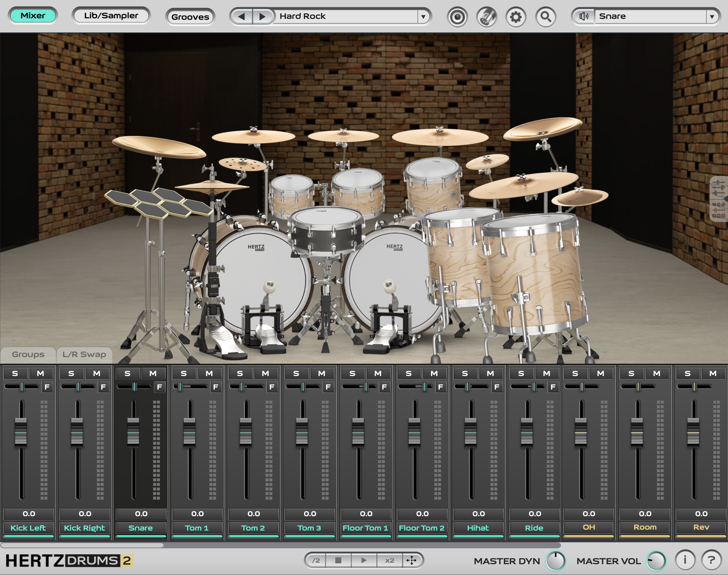The width and height of the screenshot is (728, 575).
Task: Open the Snare instrument selector dropdown
Action: click(712, 16)
